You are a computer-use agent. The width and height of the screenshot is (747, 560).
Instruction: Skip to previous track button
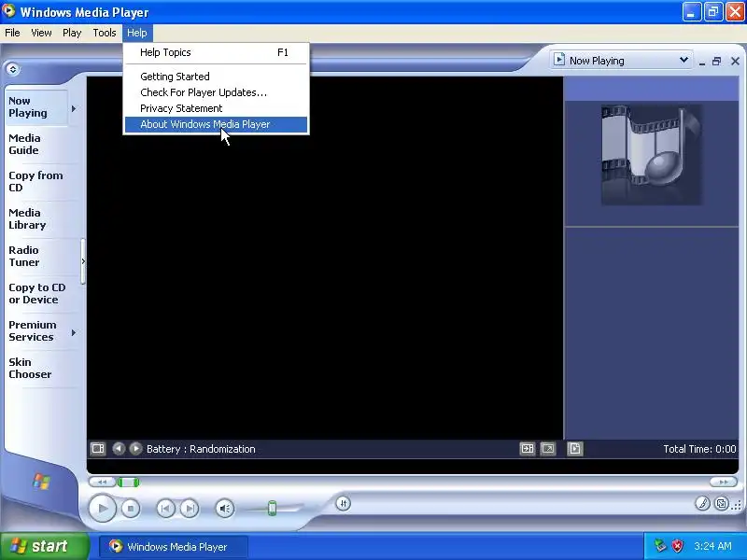point(166,509)
